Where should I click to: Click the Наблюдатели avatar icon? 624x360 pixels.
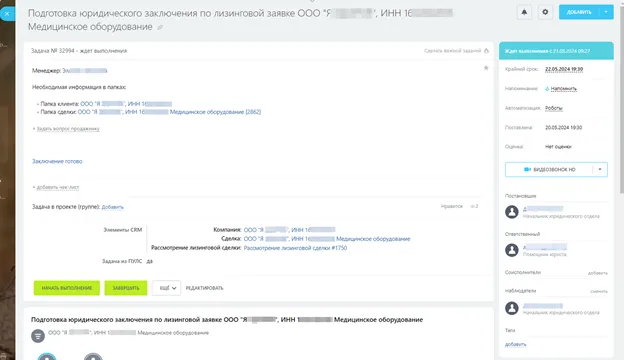(512, 308)
